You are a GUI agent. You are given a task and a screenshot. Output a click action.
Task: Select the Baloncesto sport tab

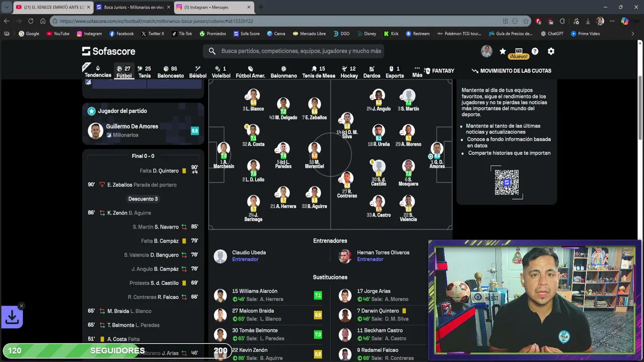point(171,72)
